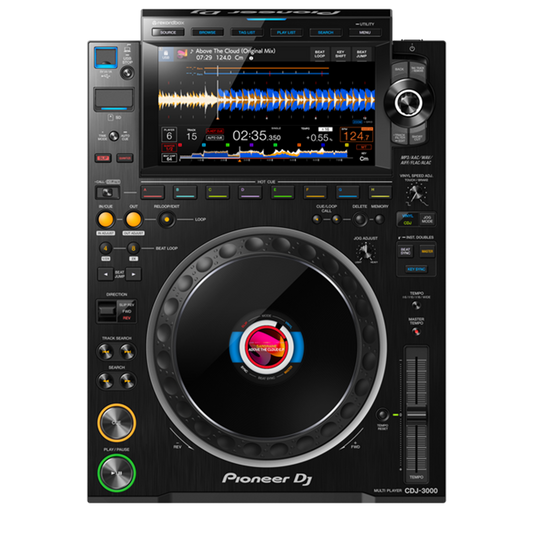Toggle the MASTER TEMPO button
This screenshot has height=533, width=533.
pyautogui.click(x=416, y=331)
